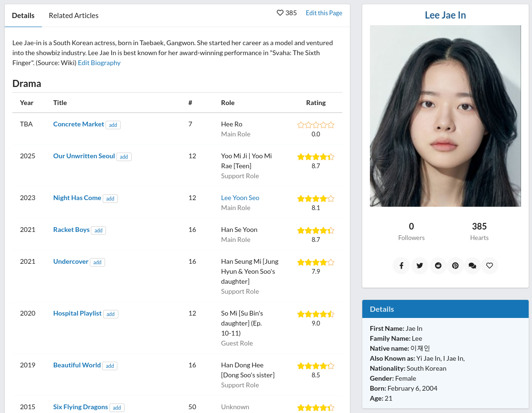Open Racket Boys drama page
Viewport: 532px width, 413px height.
click(x=71, y=230)
